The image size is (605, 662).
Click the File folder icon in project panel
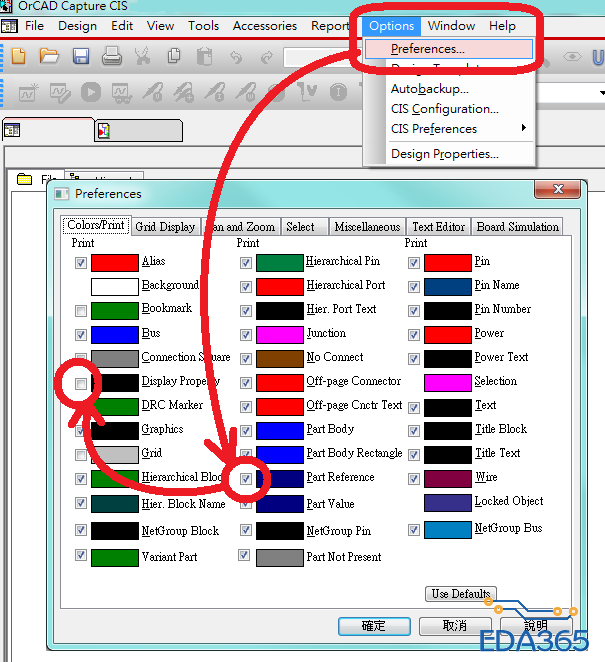click(24, 179)
